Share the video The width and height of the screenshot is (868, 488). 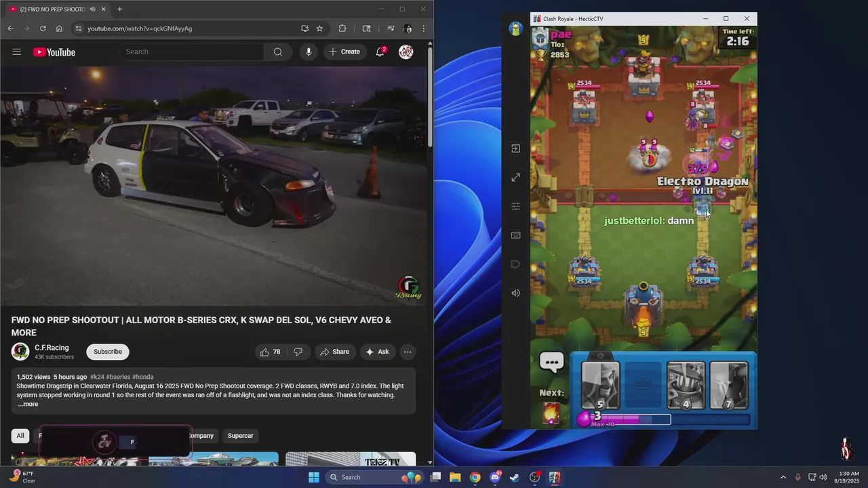point(335,352)
